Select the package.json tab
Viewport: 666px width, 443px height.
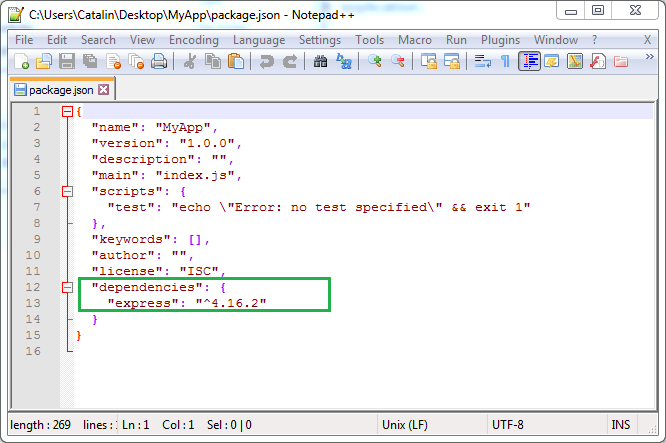pyautogui.click(x=61, y=90)
